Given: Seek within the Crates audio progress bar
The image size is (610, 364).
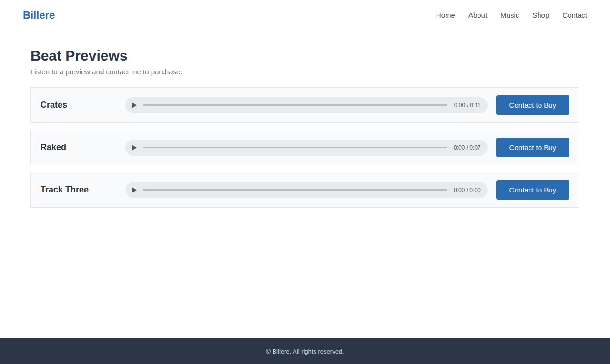Looking at the screenshot, I should click(x=295, y=105).
